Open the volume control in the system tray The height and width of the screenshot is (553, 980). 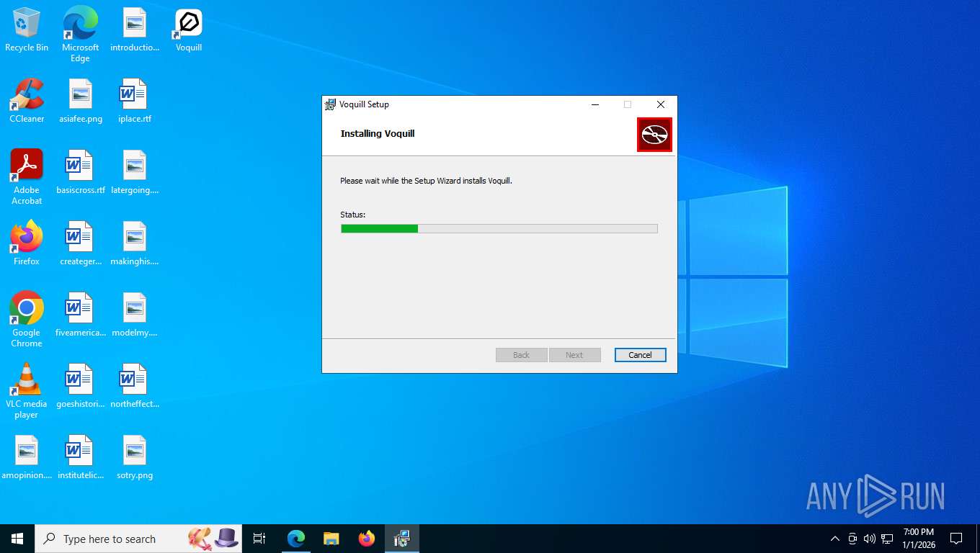pos(870,539)
